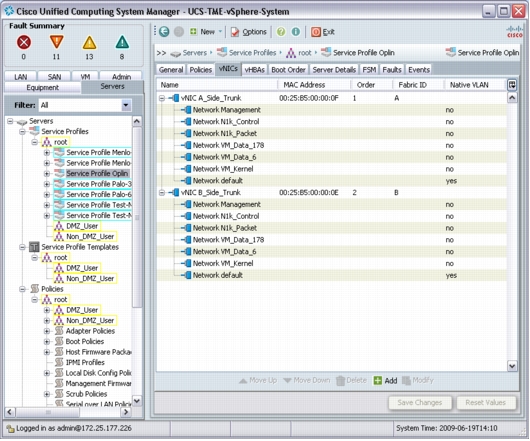Screen dimensions: 530x441
Task: Open the New dropdown arrow
Action: point(220,32)
